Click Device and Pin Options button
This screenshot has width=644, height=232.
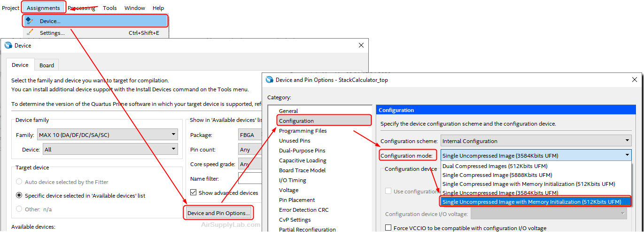tap(218, 213)
